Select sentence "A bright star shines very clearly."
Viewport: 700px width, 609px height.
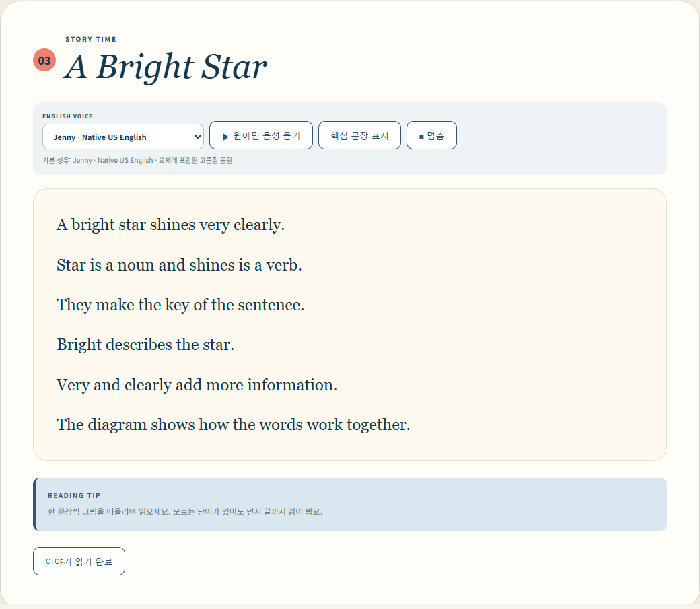[170, 225]
